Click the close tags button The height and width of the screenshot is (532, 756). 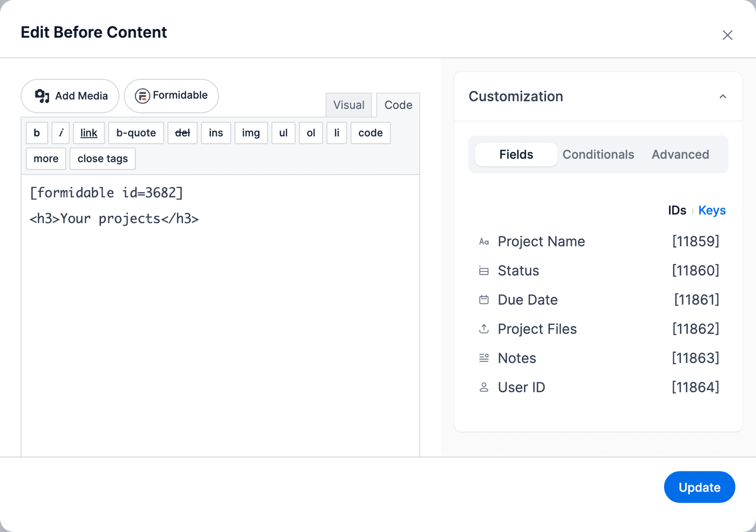(103, 159)
